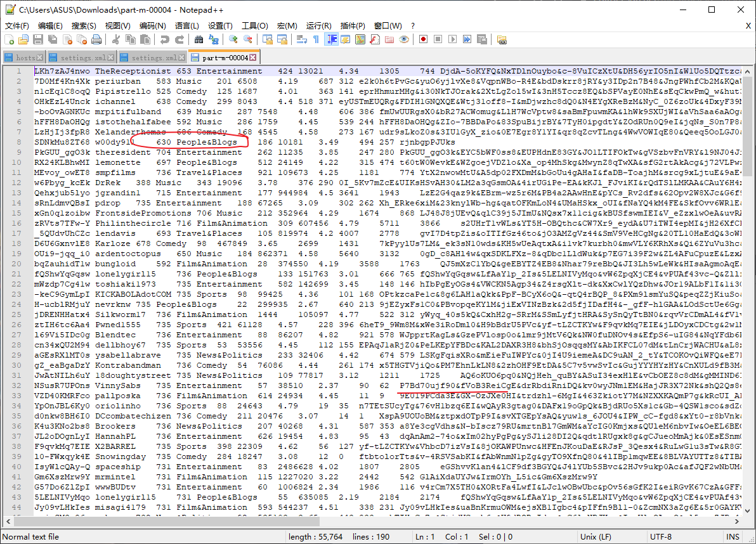The image size is (756, 544).
Task: Open the 视图(V) menu
Action: pyautogui.click(x=117, y=25)
